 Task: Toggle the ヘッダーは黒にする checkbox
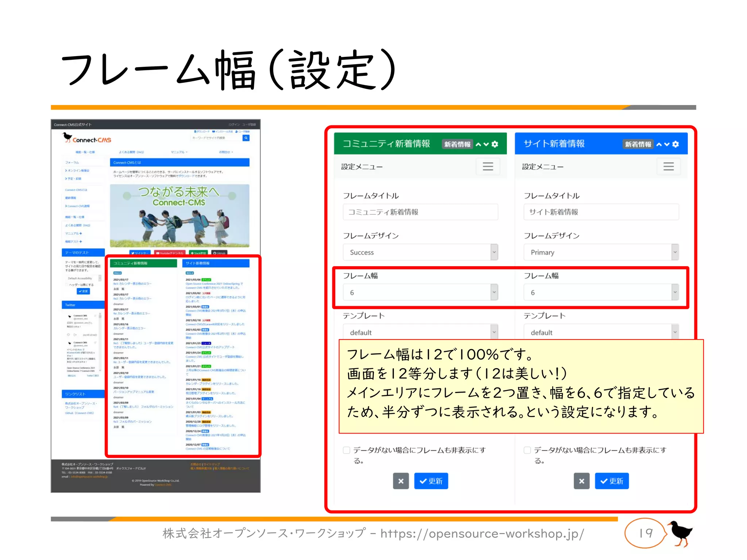click(x=67, y=285)
